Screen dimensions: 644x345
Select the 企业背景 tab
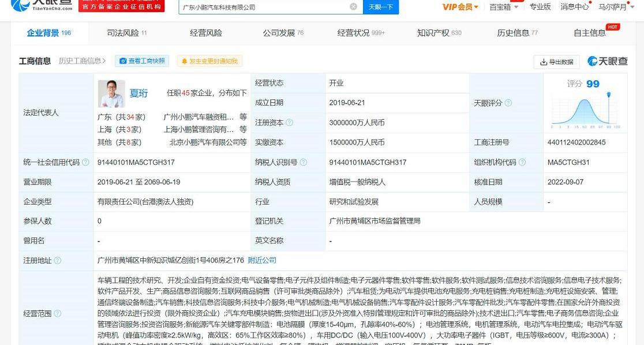pyautogui.click(x=49, y=33)
